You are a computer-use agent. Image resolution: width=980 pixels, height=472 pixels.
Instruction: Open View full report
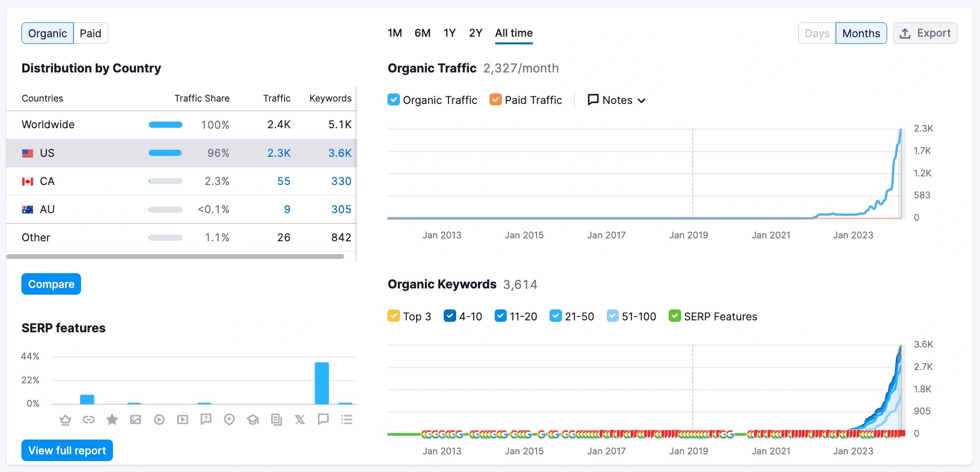tap(67, 451)
